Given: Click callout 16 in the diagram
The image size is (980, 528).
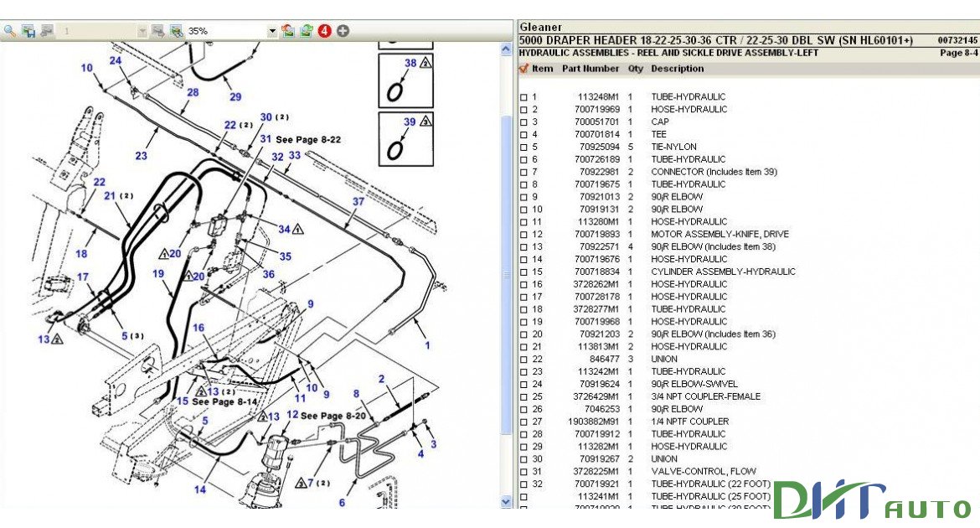Looking at the screenshot, I should [199, 327].
